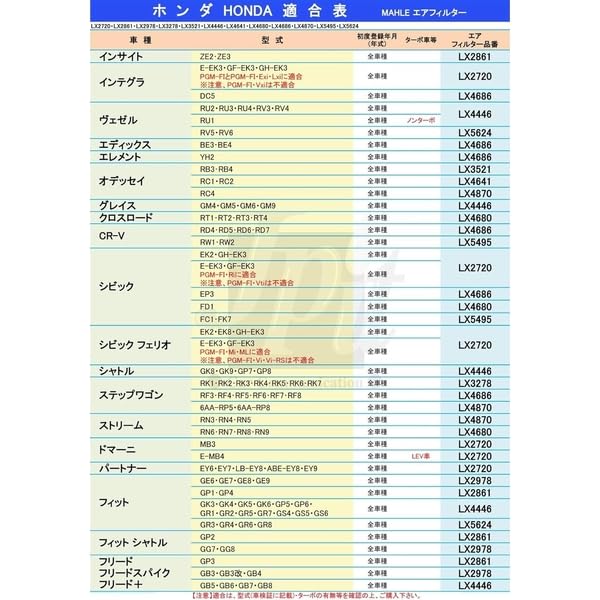Click the ノンターボ cell in ヴェゼル row

[420, 120]
